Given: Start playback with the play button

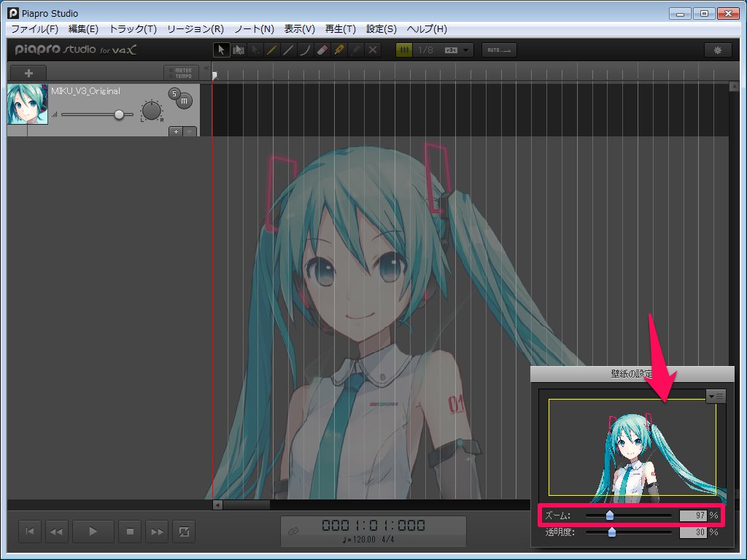Looking at the screenshot, I should point(93,532).
